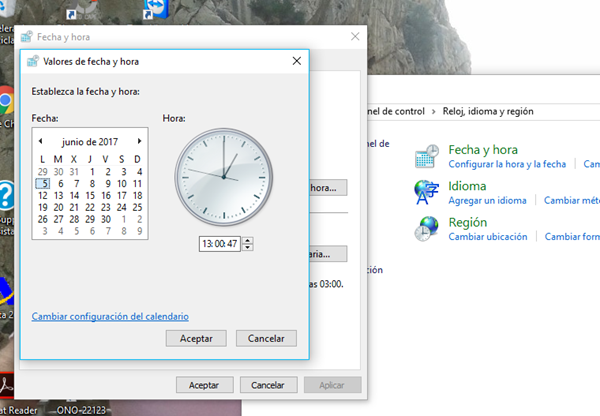
Task: Click 'Agregar un idioma' link
Action: (488, 201)
